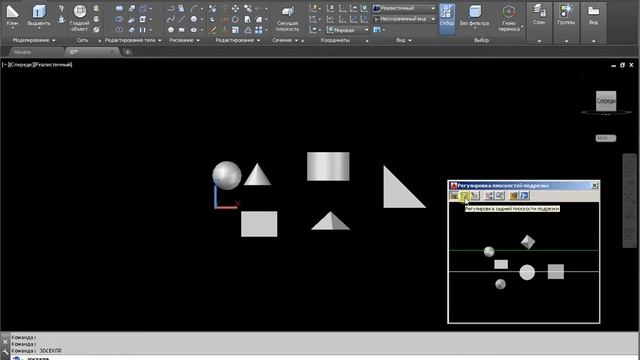The height and width of the screenshot is (360, 640).
Task: Click the white clipping plane line in dialog
Action: 524,271
